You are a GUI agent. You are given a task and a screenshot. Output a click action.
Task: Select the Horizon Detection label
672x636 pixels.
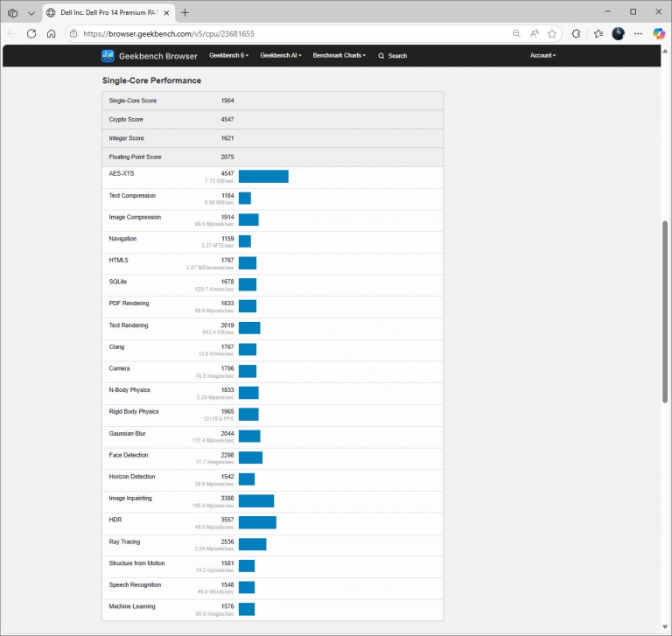(x=132, y=477)
